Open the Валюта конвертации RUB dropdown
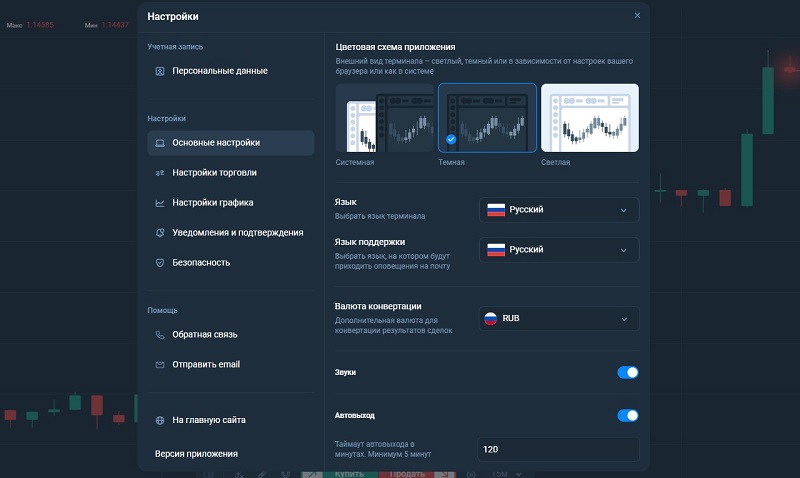800x478 pixels. point(559,318)
